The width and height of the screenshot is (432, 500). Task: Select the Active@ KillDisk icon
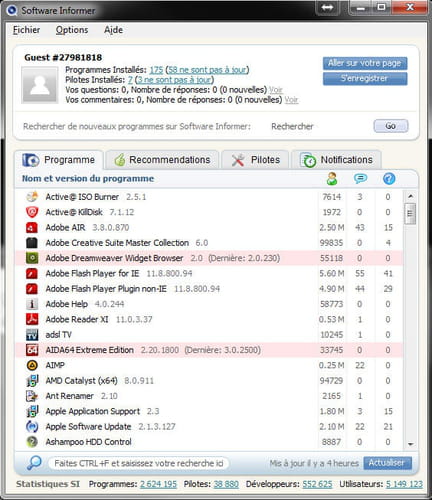click(x=32, y=212)
